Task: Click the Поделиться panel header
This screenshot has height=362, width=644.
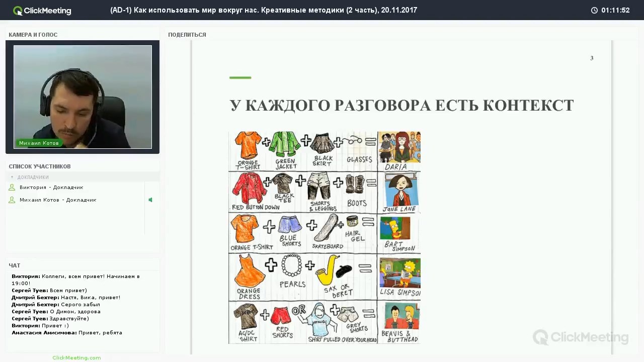Action: tap(187, 35)
